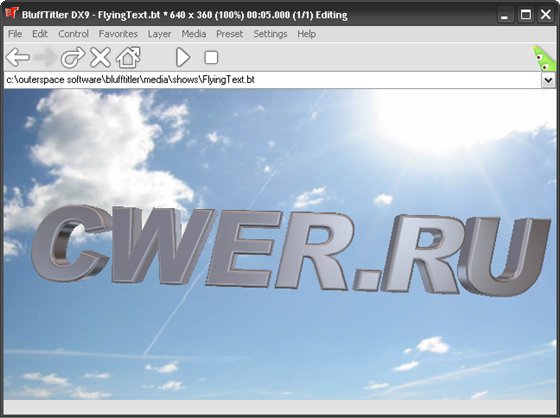
Task: Expand the show path dropdown arrow
Action: (x=548, y=80)
